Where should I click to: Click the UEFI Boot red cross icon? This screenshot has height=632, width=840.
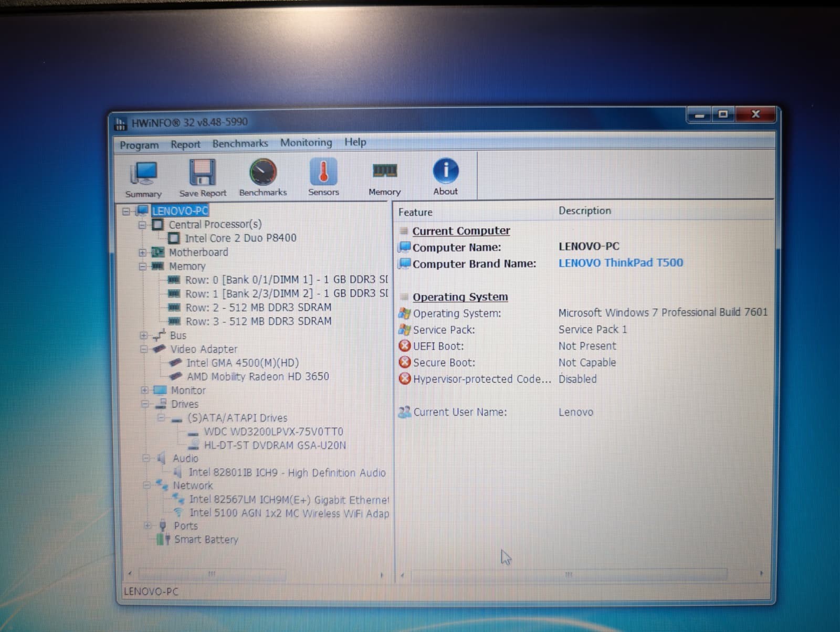click(404, 346)
